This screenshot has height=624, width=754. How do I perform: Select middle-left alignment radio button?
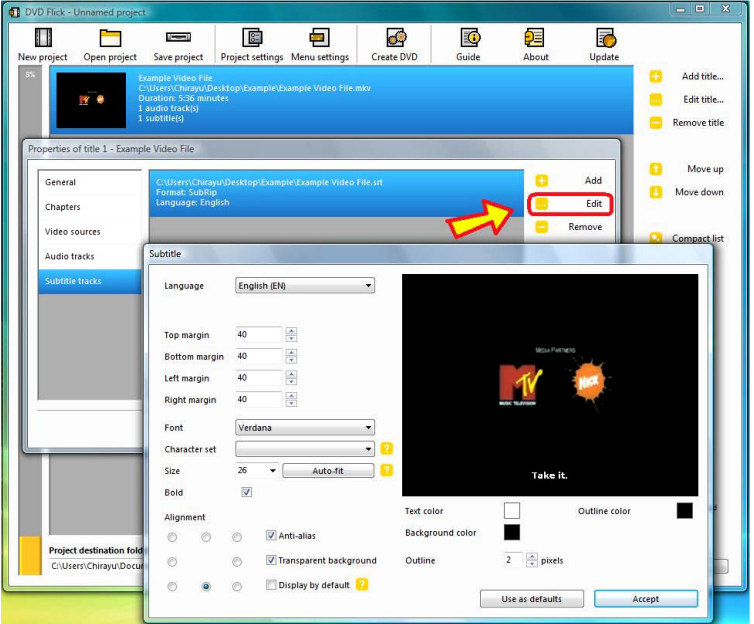pyautogui.click(x=172, y=562)
